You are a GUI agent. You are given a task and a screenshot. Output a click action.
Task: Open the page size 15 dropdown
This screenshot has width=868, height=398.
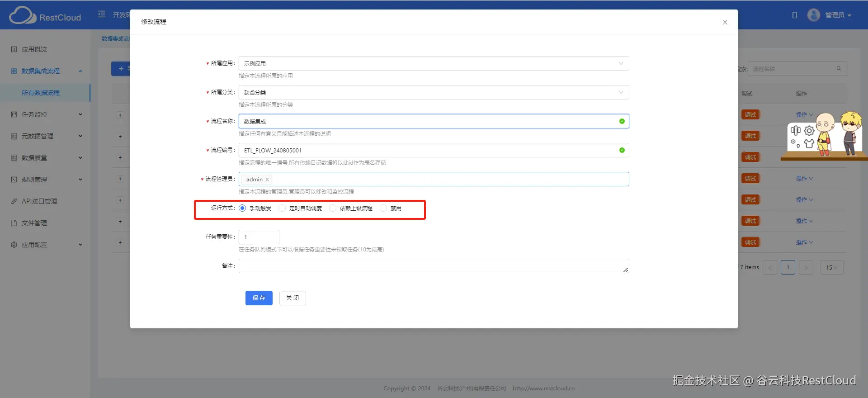(x=832, y=267)
